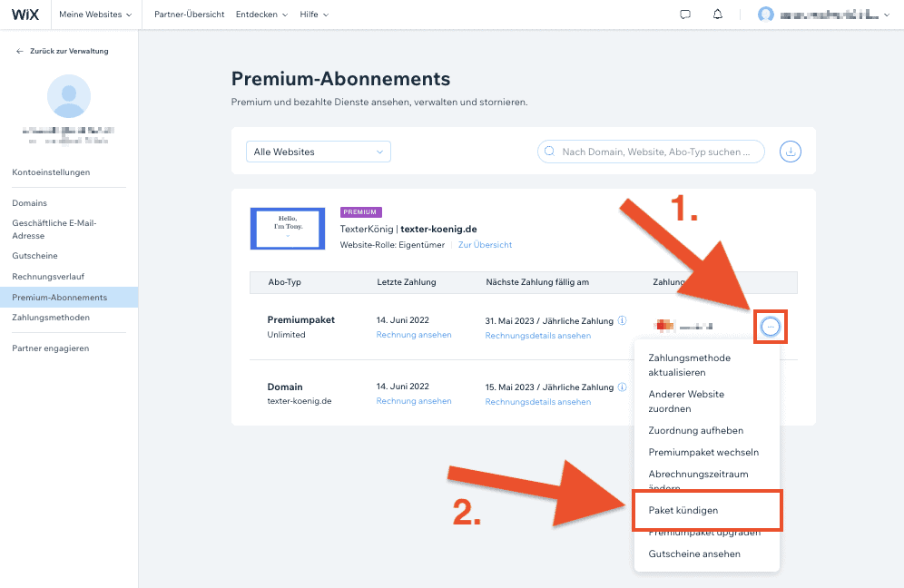This screenshot has width=904, height=588.
Task: Click the search magnifier icon
Action: 549,152
